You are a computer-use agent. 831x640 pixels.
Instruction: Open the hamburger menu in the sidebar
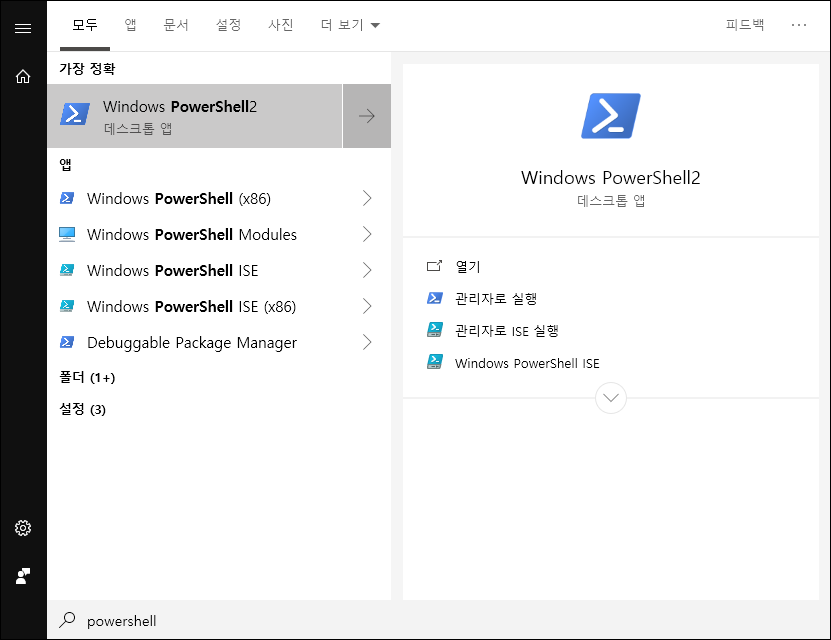[23, 29]
